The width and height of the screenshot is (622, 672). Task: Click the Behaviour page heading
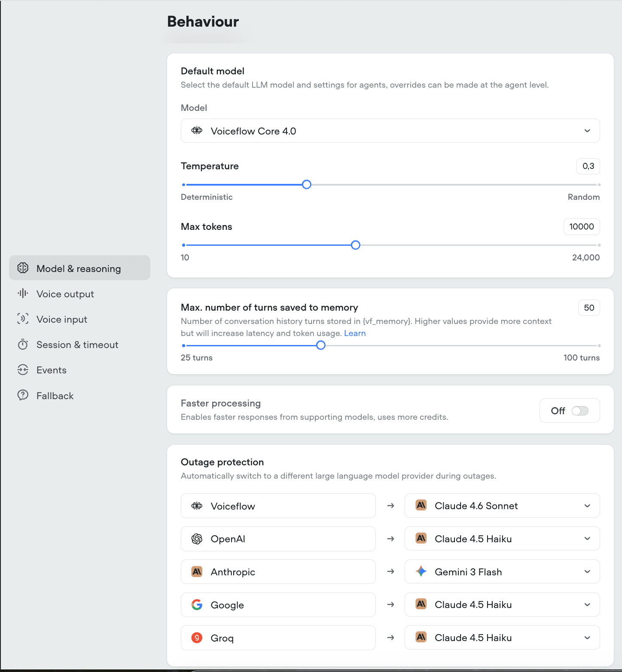203,21
